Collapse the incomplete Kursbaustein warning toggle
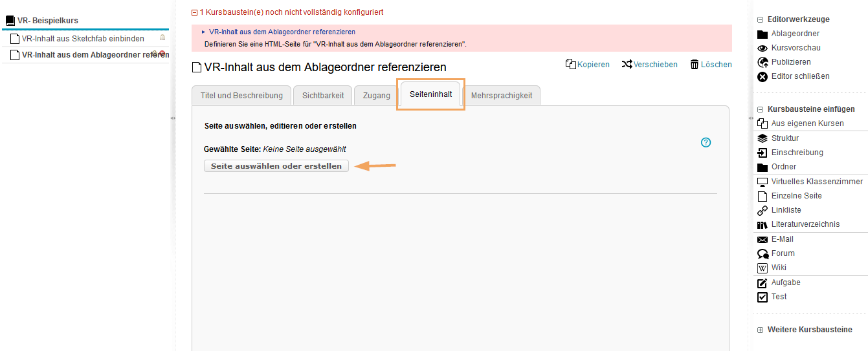Image resolution: width=868 pixels, height=351 pixels. coord(194,12)
